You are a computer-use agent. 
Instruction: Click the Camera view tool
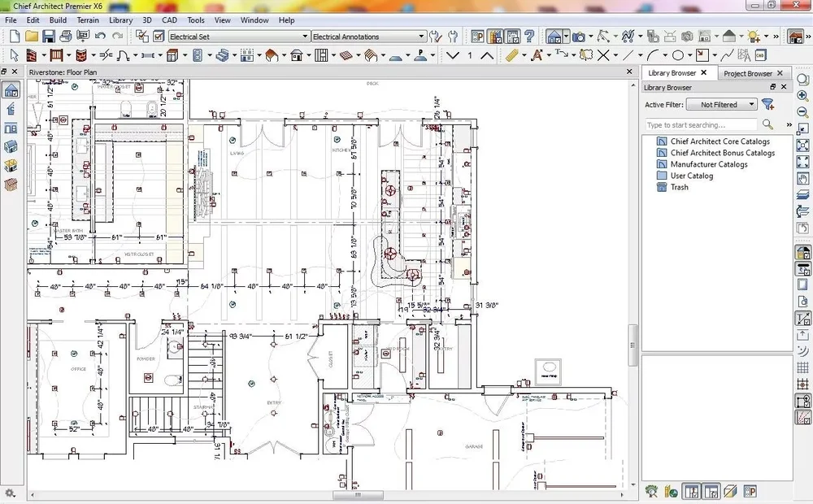coord(578,37)
